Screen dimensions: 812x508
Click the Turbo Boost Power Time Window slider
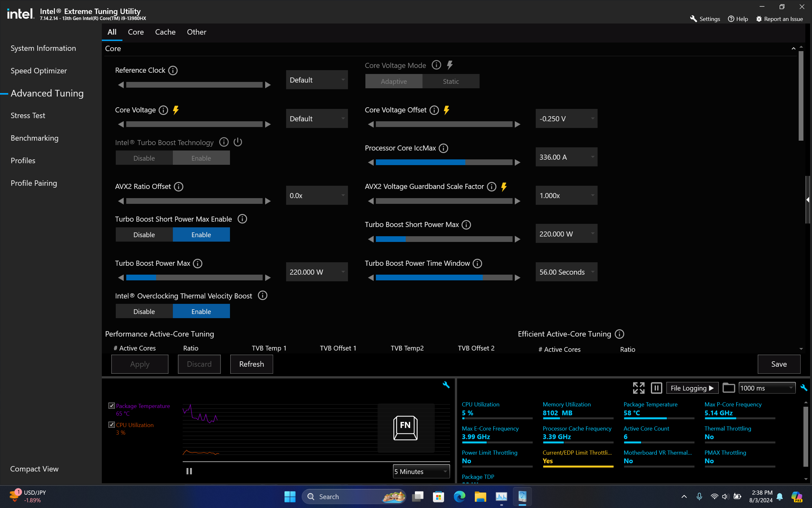click(x=444, y=277)
